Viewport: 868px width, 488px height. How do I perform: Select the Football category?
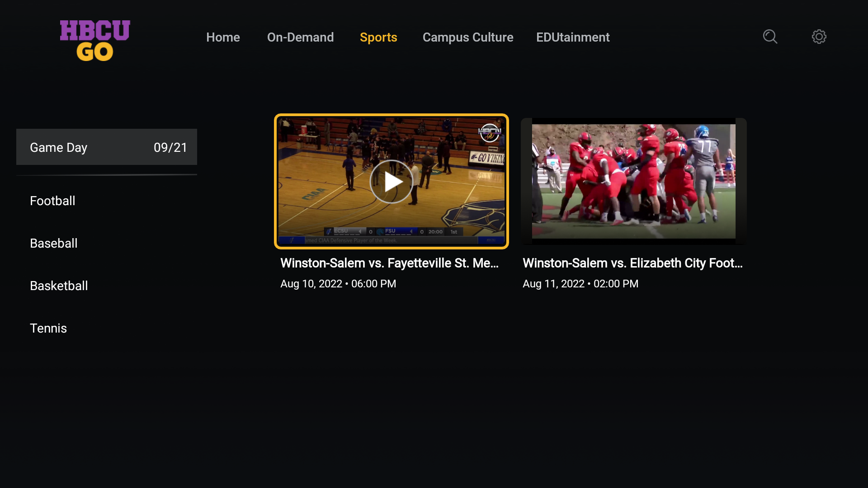pos(52,201)
